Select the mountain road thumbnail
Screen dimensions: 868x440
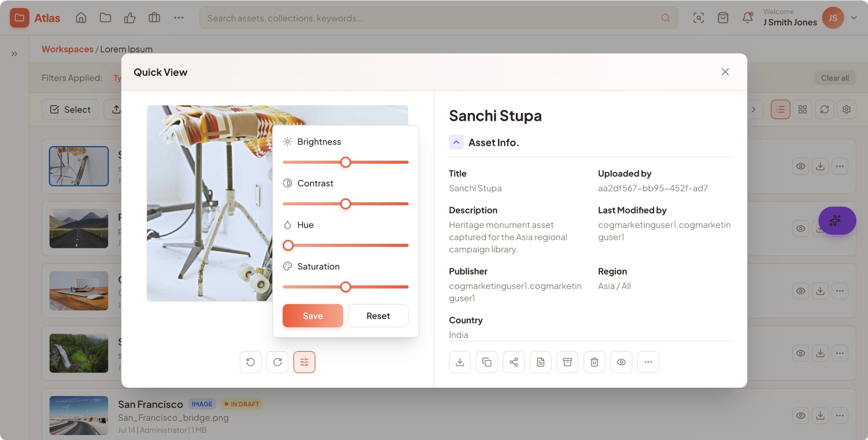coord(79,228)
